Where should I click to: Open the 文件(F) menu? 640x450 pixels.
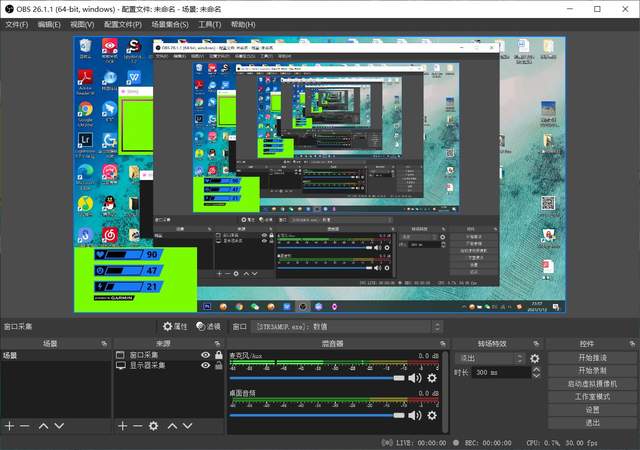(x=16, y=24)
